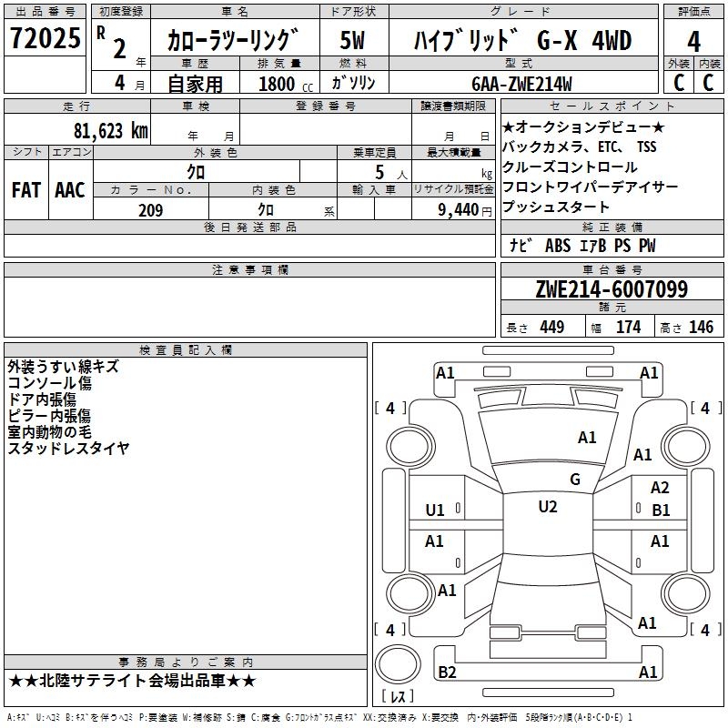
Task: Click chassis number ZWE214-6007099
Action: click(x=612, y=289)
